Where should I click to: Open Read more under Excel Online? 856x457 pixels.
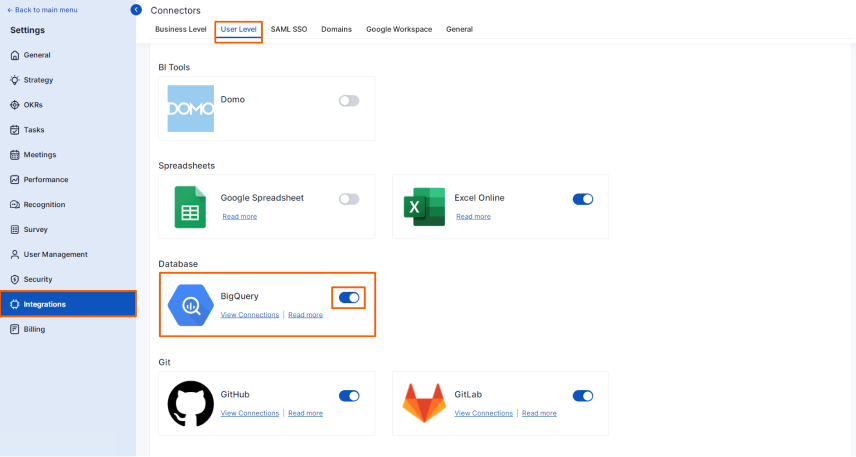click(473, 217)
